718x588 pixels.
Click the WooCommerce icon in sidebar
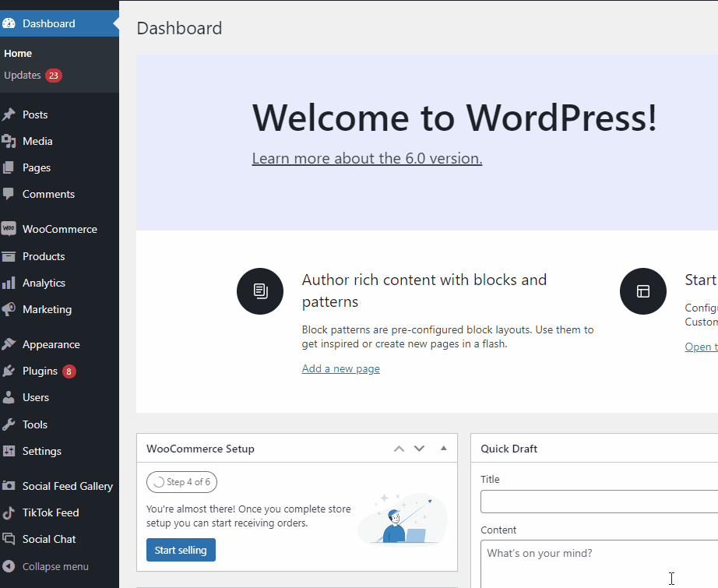pos(9,229)
